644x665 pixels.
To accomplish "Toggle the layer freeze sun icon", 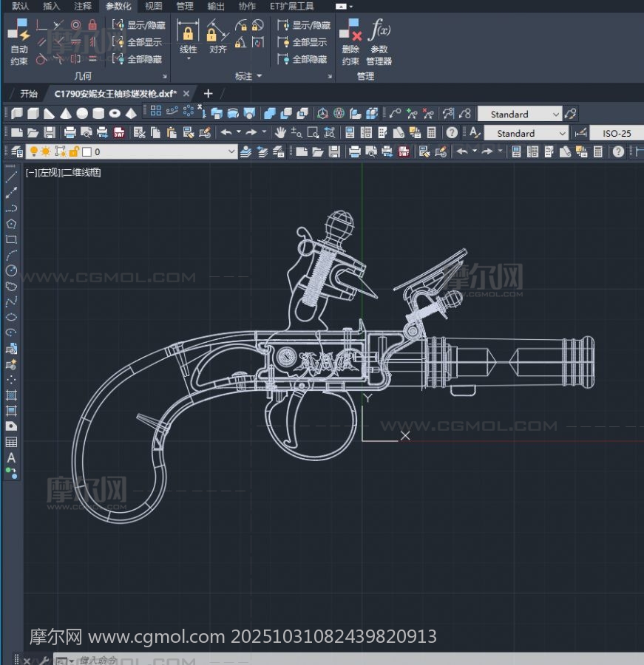I will click(46, 151).
